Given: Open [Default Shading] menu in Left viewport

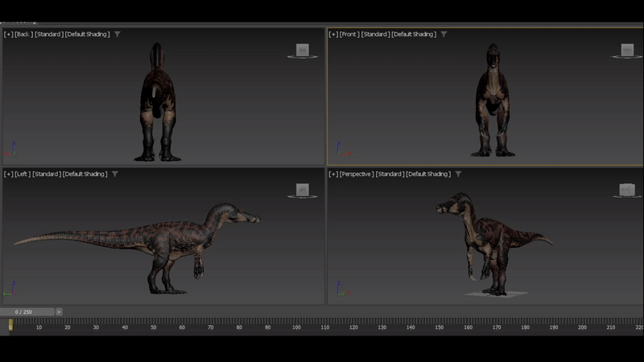Looking at the screenshot, I should coord(85,174).
